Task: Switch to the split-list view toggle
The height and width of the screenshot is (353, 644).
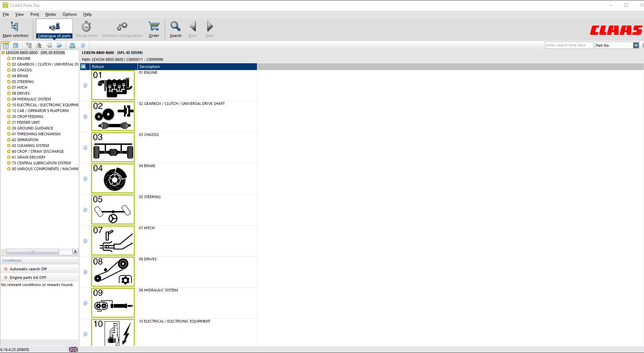Action: click(16, 45)
